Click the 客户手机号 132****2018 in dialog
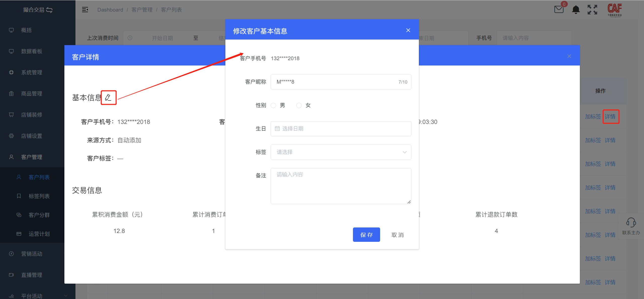Image resolution: width=644 pixels, height=299 pixels. (x=285, y=58)
